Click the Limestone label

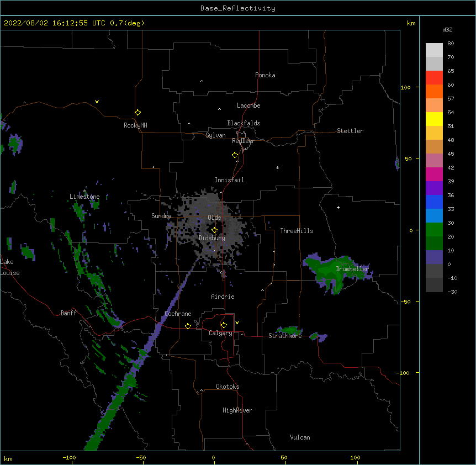[84, 197]
